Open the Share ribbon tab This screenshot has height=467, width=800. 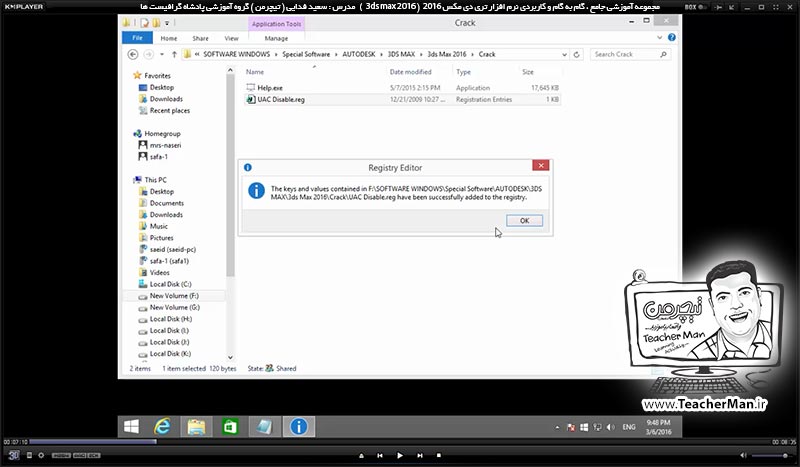201,38
